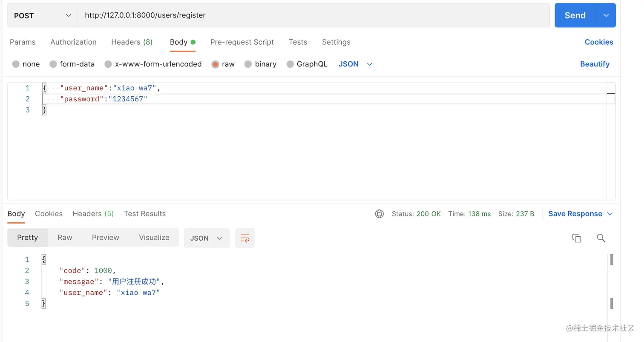Click the "messgae" key in response

[79, 282]
